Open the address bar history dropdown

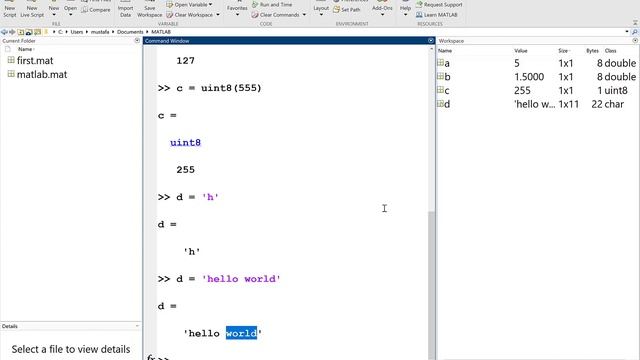tap(627, 32)
